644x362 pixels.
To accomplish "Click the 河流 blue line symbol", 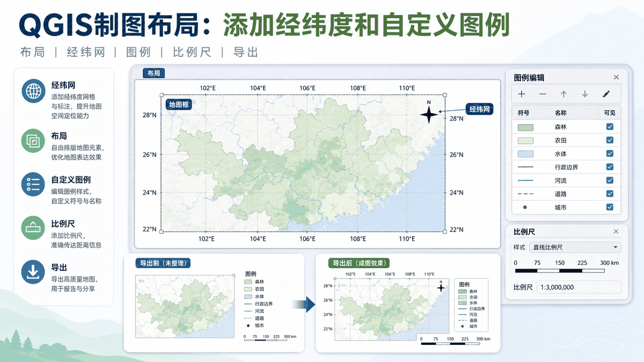I will coord(525,180).
